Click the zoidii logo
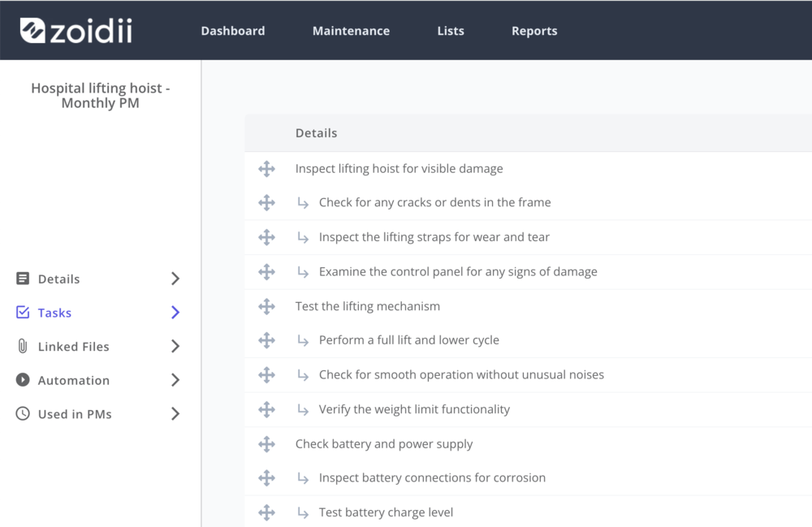The height and width of the screenshot is (527, 812). pyautogui.click(x=76, y=31)
